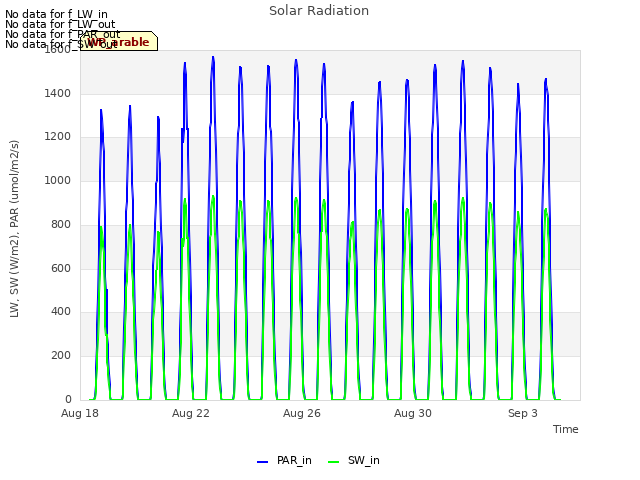This screenshot has height=480, width=640.
Task: Click the Time axis title
Action: 566,429
